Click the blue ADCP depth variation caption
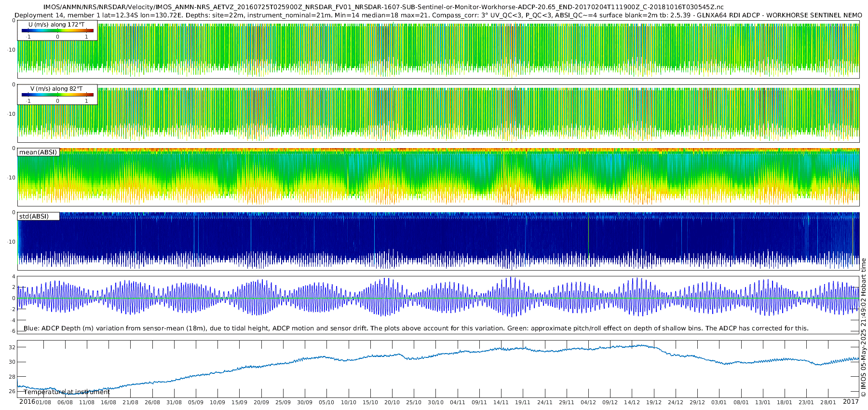The image size is (868, 410). [416, 328]
